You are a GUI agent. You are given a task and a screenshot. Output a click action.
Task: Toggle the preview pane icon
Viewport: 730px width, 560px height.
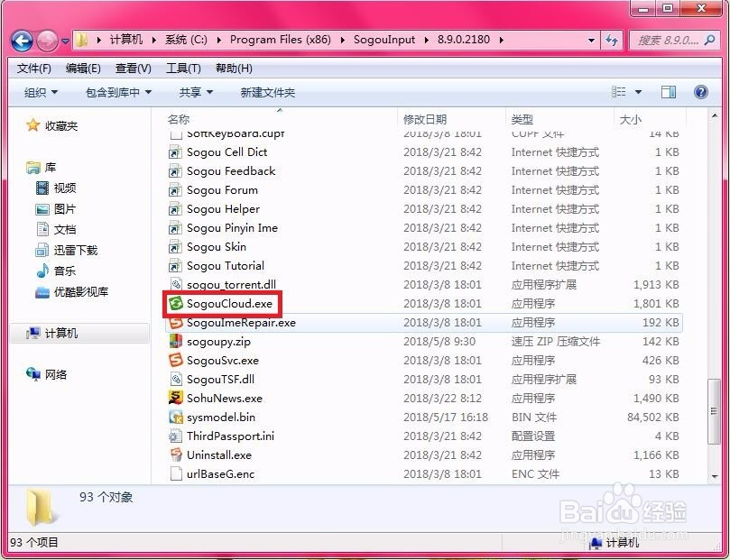[668, 91]
